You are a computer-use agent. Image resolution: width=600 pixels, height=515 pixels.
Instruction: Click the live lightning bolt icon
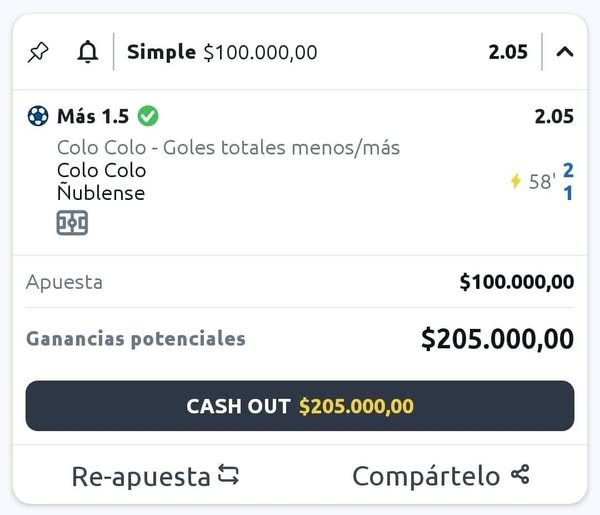tap(516, 181)
